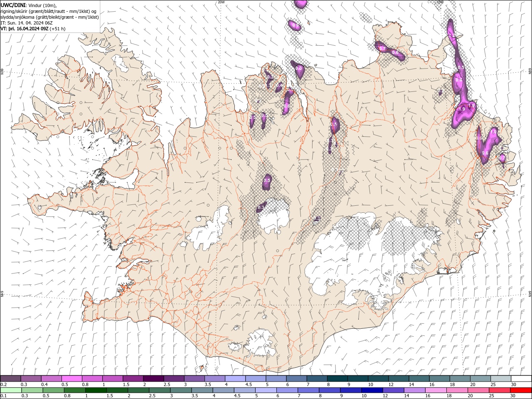532x399 pixels.
Task: Choose the lower legend swatch between 4 and 4.5
Action: [x=223, y=390]
